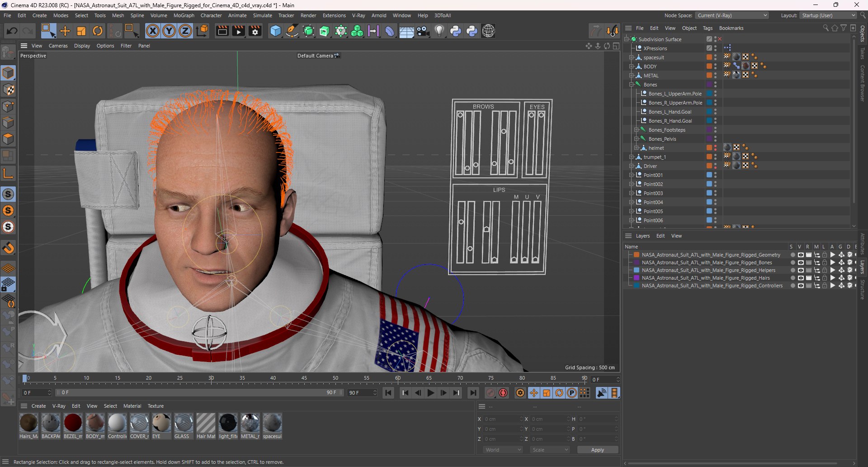868x467 pixels.
Task: Click the Enable Snap icon
Action: 8,248
